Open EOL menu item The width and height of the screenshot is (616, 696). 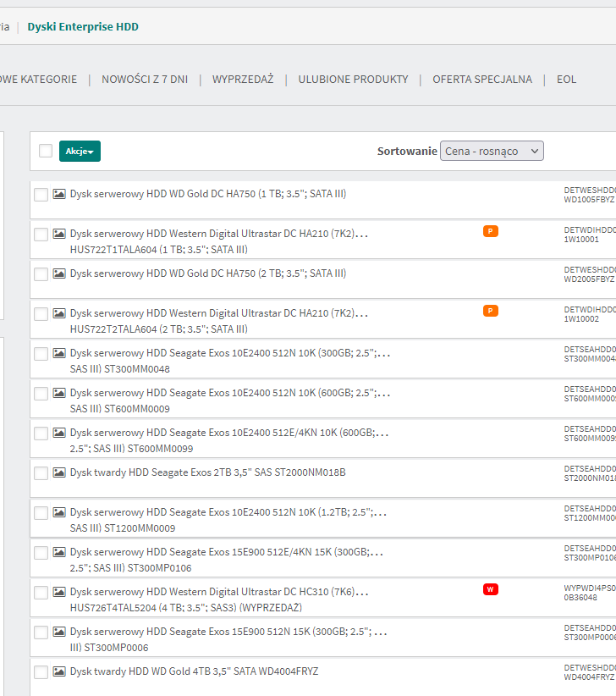pyautogui.click(x=566, y=80)
